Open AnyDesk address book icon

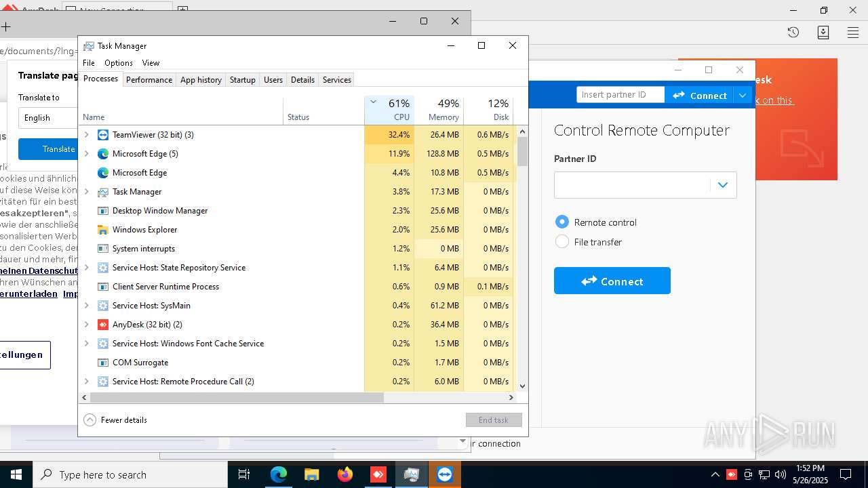coord(823,32)
